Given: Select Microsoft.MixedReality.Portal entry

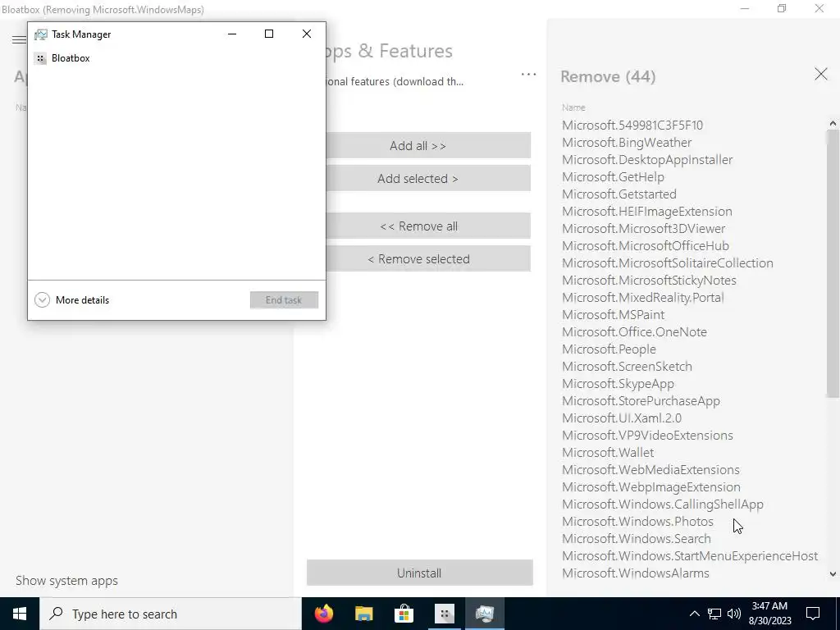Looking at the screenshot, I should 643,297.
